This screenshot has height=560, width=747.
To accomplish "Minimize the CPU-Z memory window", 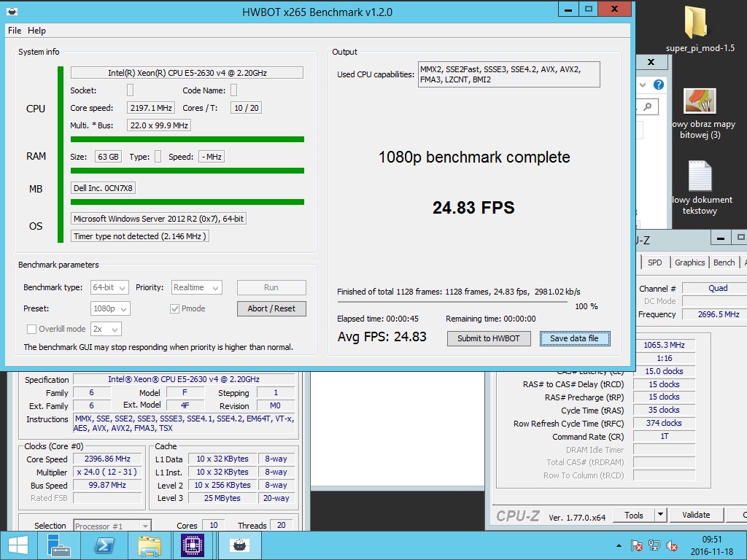I will coord(721,238).
